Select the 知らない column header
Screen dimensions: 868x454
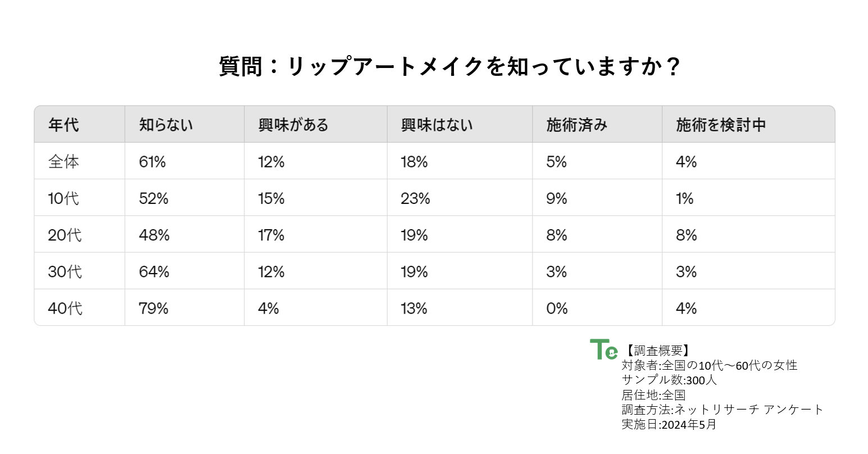coord(166,125)
